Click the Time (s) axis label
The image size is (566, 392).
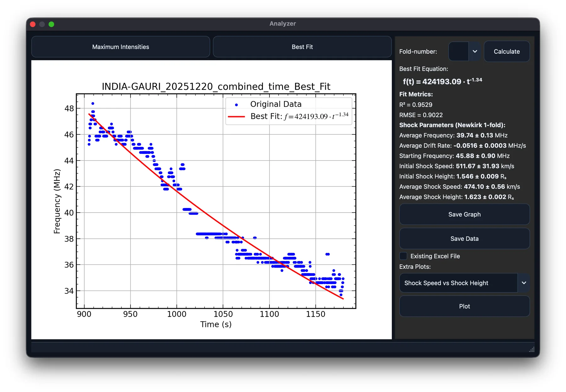pos(216,324)
